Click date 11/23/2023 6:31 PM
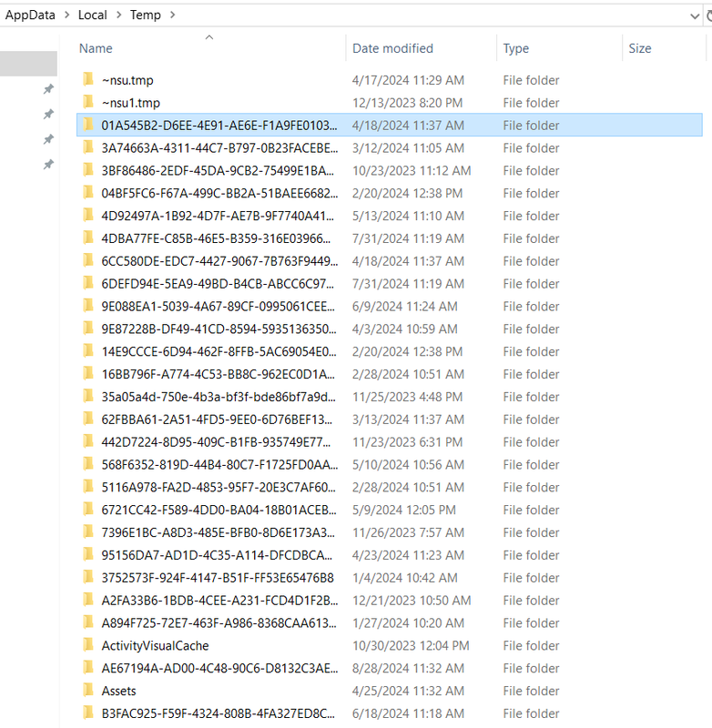712x728 pixels. (407, 442)
